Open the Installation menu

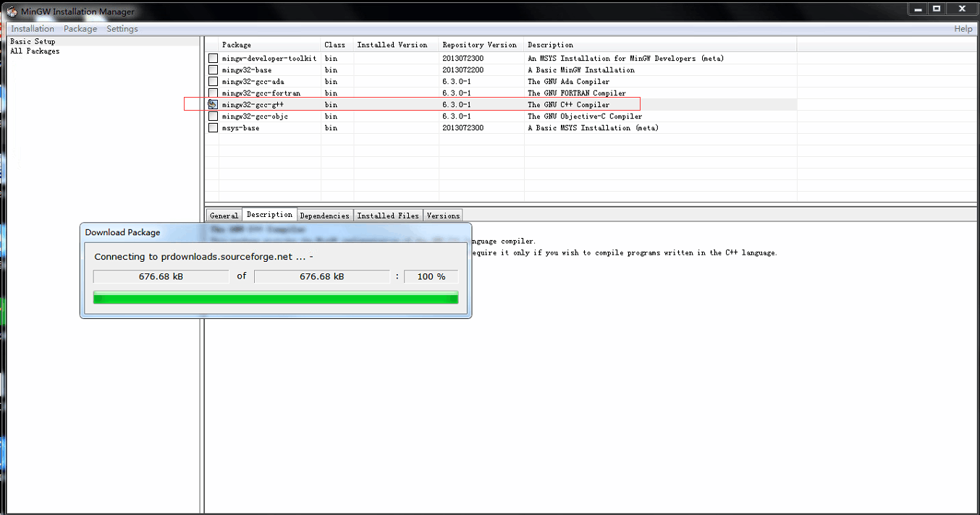(x=33, y=29)
